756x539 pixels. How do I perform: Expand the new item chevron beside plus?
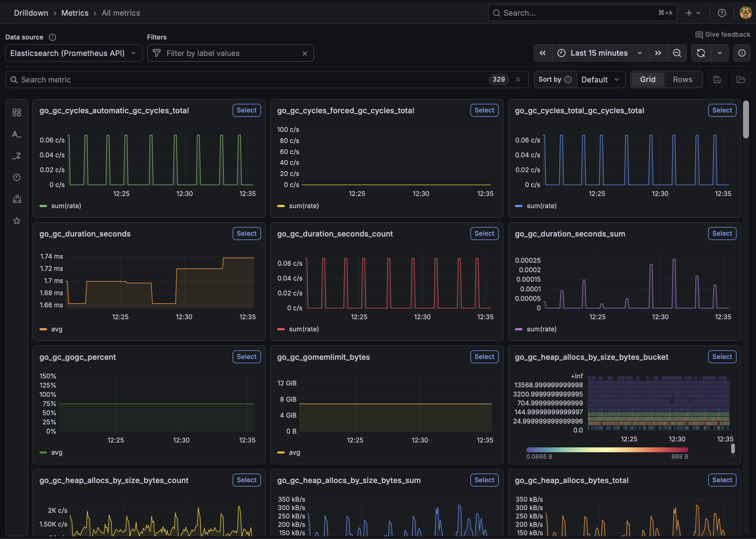[x=698, y=13]
